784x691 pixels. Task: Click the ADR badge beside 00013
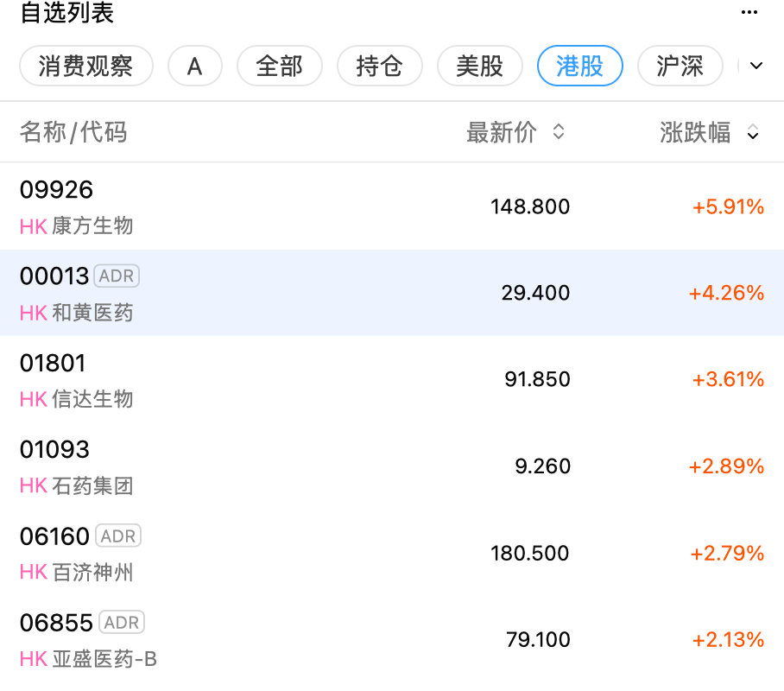(117, 276)
